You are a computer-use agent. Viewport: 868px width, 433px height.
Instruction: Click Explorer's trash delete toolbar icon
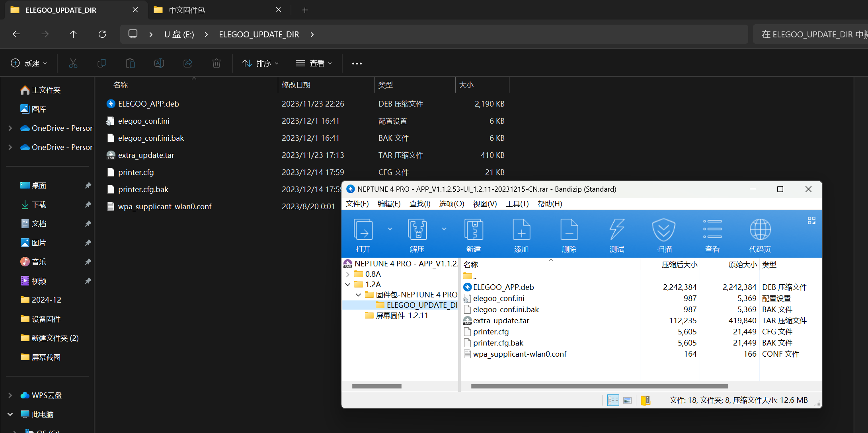point(216,63)
